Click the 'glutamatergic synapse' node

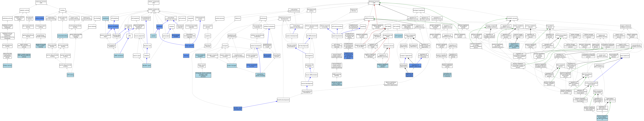(176, 36)
